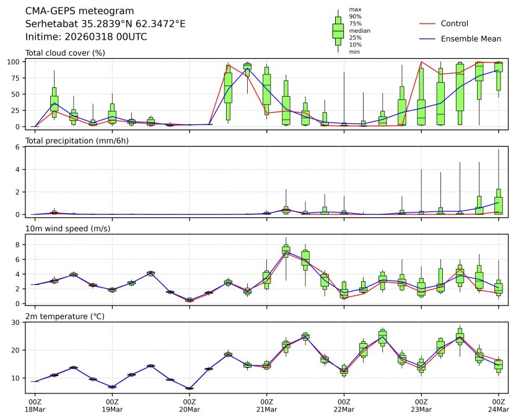Image resolution: width=516 pixels, height=420 pixels.
Task: Click the 00Z 18Mar axis label
Action: 35,406
